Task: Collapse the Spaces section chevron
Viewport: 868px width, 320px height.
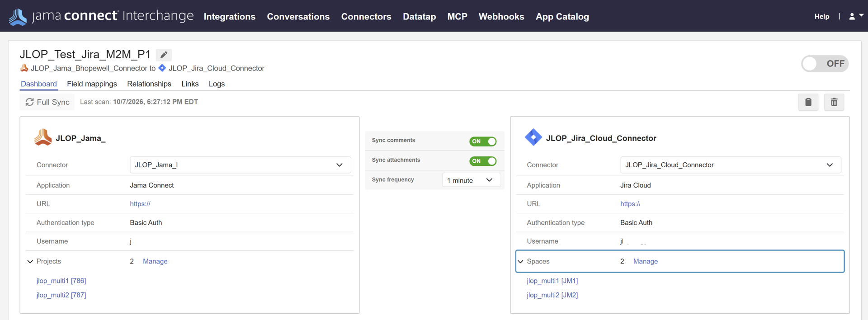Action: click(x=521, y=262)
